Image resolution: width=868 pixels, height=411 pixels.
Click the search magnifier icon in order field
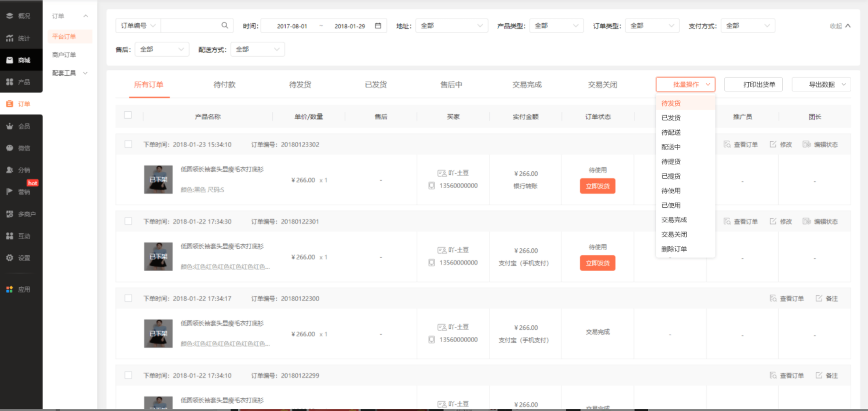(x=225, y=25)
